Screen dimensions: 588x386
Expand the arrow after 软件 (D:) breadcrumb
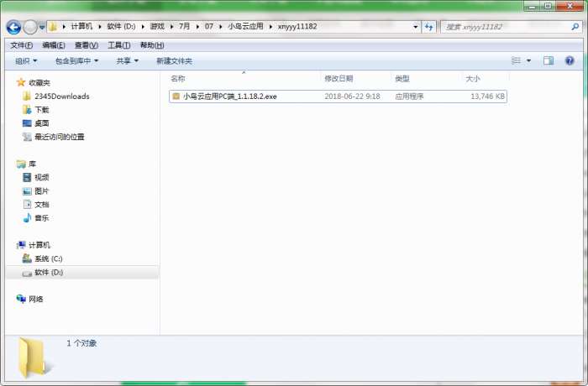(x=143, y=27)
